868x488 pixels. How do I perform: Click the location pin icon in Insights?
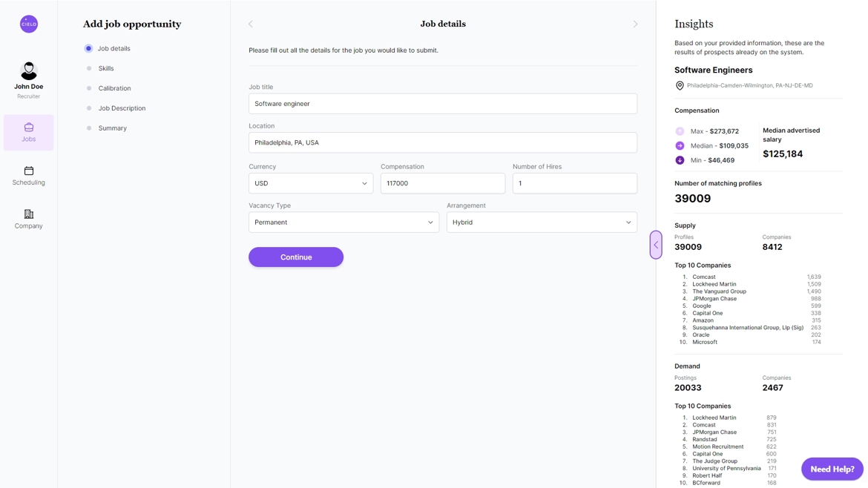(x=680, y=86)
